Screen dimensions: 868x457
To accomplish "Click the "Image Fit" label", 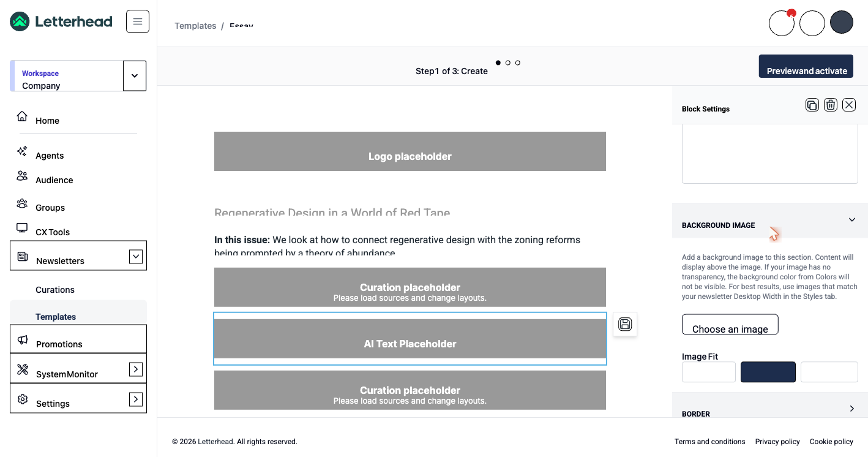I will [700, 357].
